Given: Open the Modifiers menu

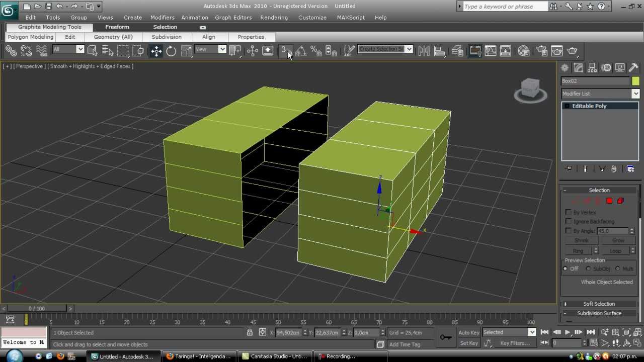Looking at the screenshot, I should pos(162,17).
